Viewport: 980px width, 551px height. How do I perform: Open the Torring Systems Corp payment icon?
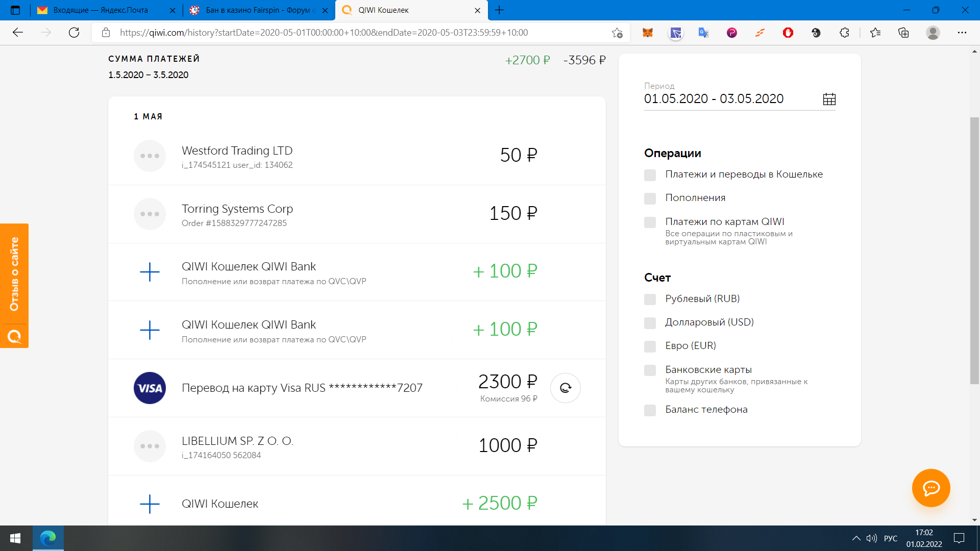150,214
